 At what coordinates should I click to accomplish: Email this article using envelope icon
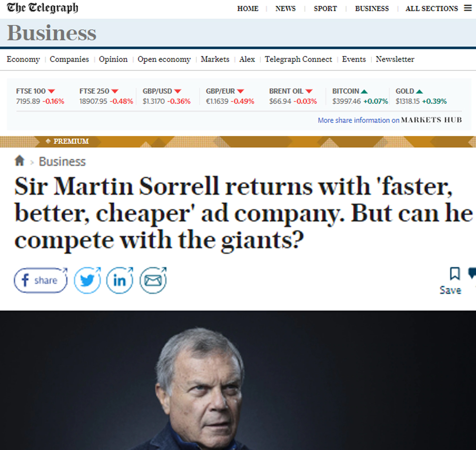[153, 280]
